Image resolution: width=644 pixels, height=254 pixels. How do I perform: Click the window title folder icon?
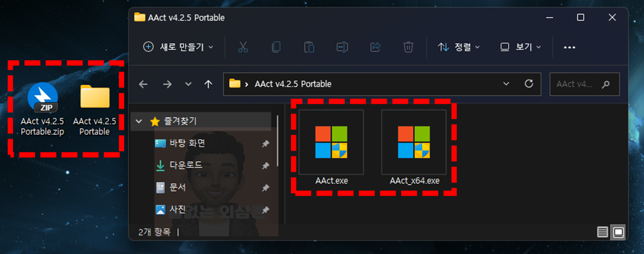tap(140, 18)
